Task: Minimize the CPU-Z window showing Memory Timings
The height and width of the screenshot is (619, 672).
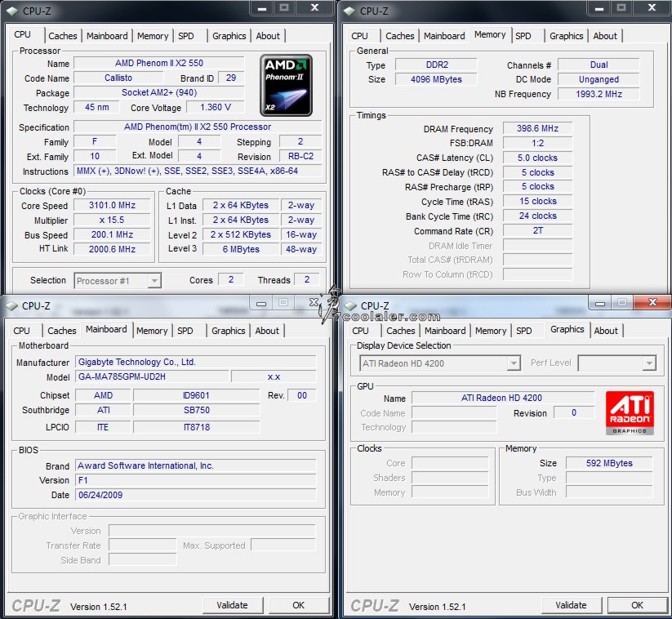Action: (599, 8)
